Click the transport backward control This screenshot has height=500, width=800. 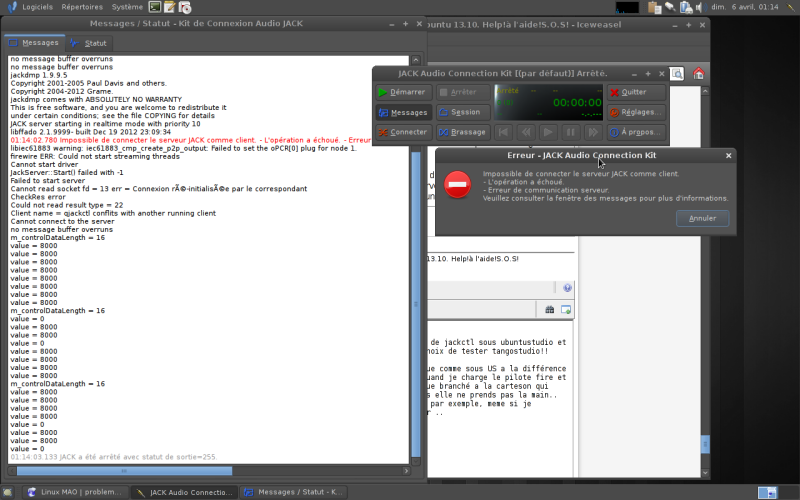click(x=526, y=132)
